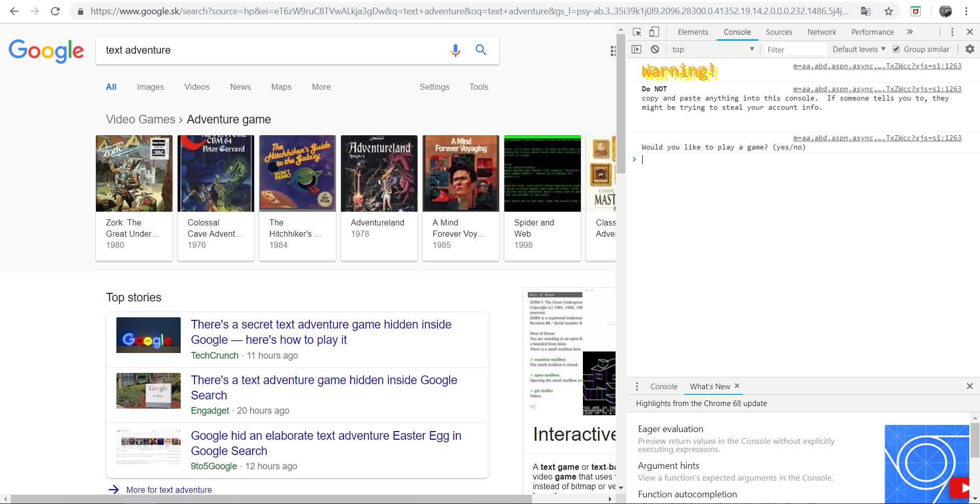Open the Google apps grid icon
980x504 pixels.
pos(612,51)
